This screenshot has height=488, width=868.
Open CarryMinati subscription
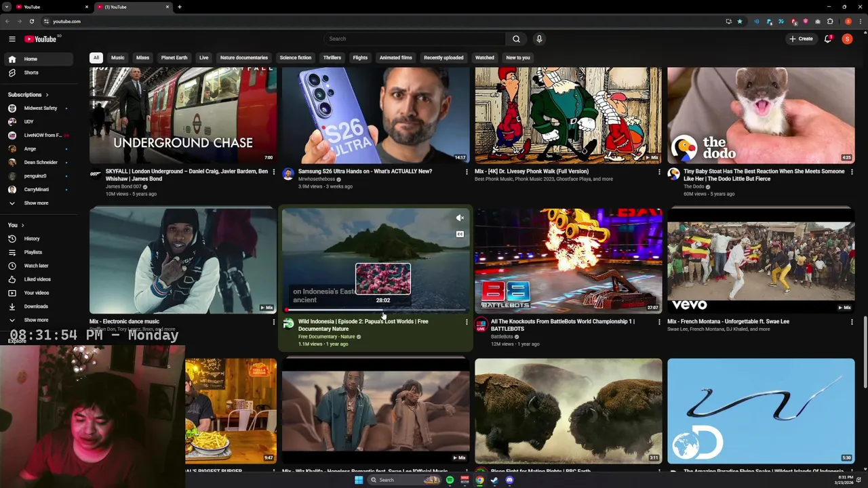click(37, 190)
